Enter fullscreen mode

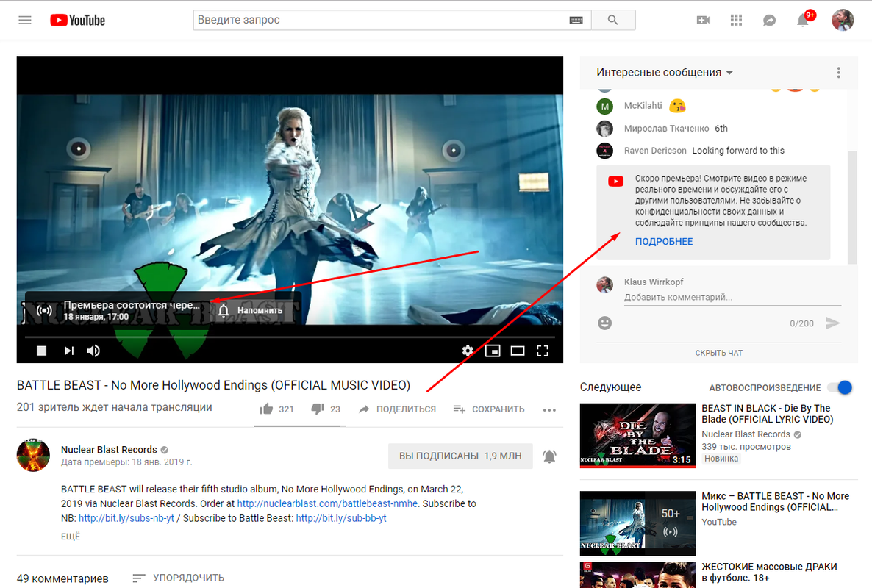tap(543, 351)
